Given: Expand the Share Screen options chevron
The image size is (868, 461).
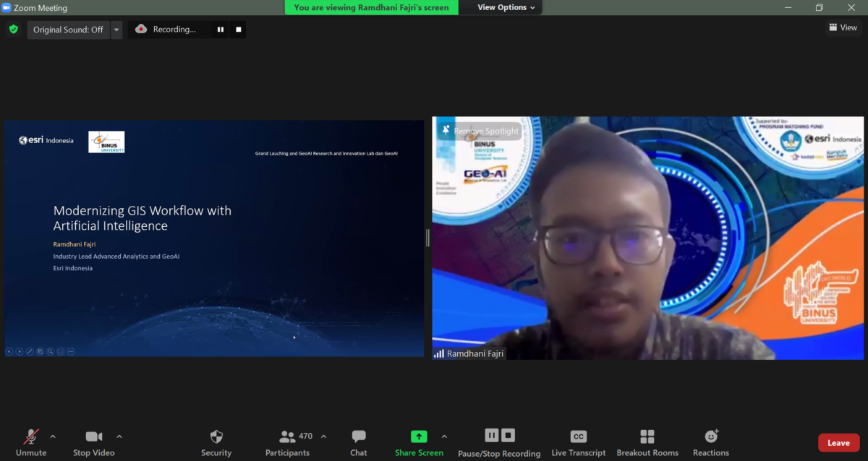Looking at the screenshot, I should point(444,436).
